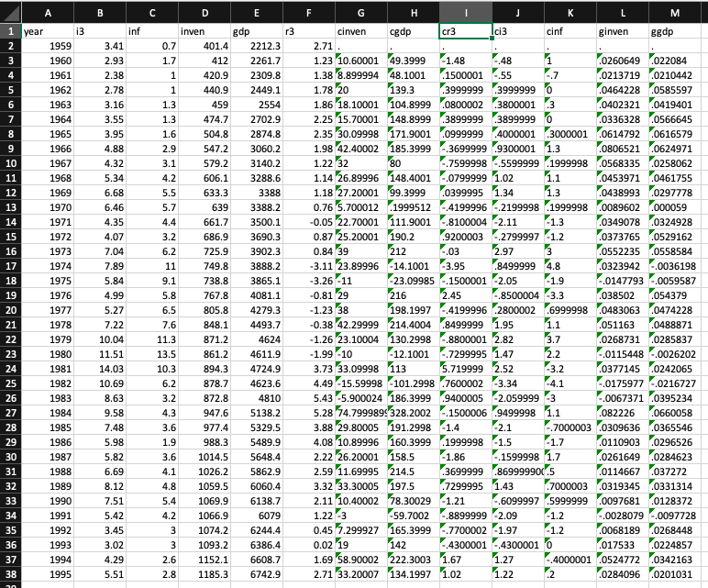
Task: Select the cell containing year 1995
Action: click(48, 574)
